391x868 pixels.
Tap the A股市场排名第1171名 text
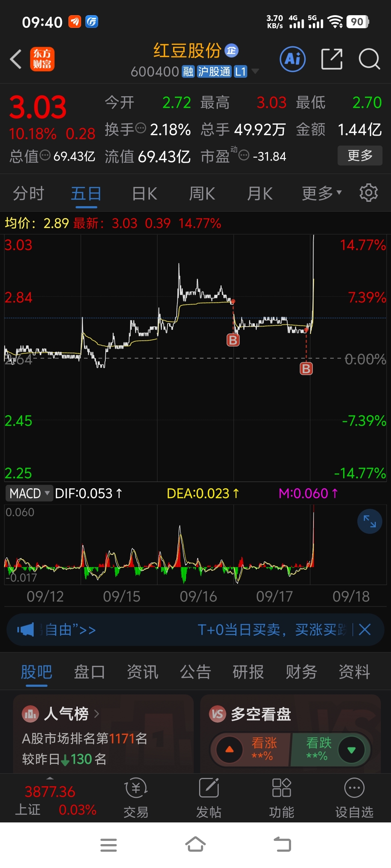85,738
